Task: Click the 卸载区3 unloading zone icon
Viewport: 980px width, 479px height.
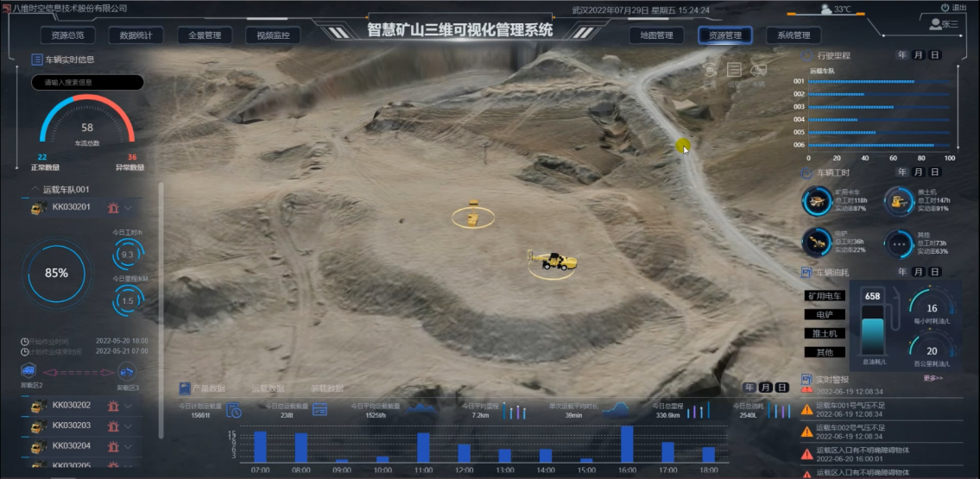Action: tap(127, 371)
